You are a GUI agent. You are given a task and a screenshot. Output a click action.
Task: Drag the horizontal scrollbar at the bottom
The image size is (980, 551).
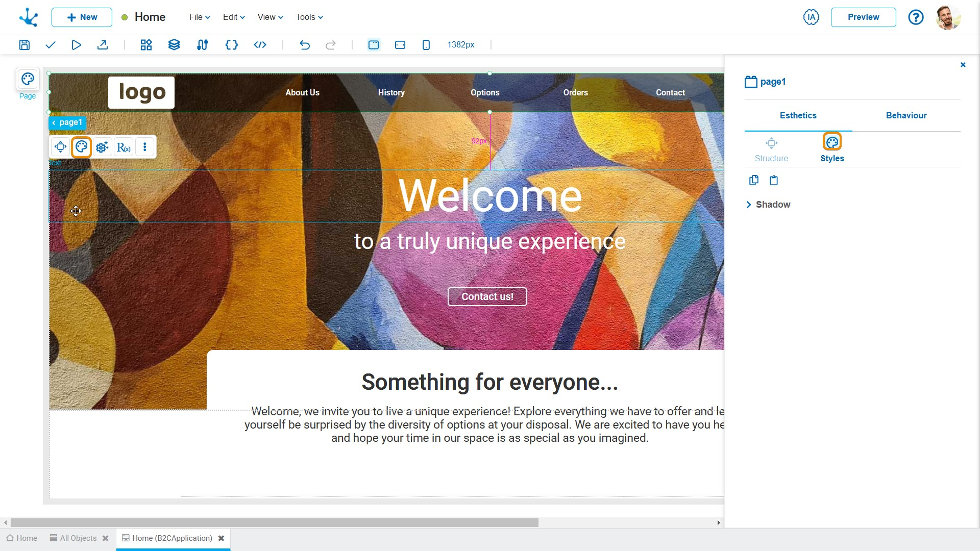click(x=274, y=522)
